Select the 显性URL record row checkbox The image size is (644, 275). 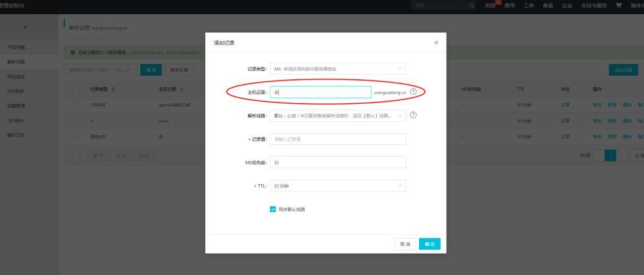[x=76, y=137]
